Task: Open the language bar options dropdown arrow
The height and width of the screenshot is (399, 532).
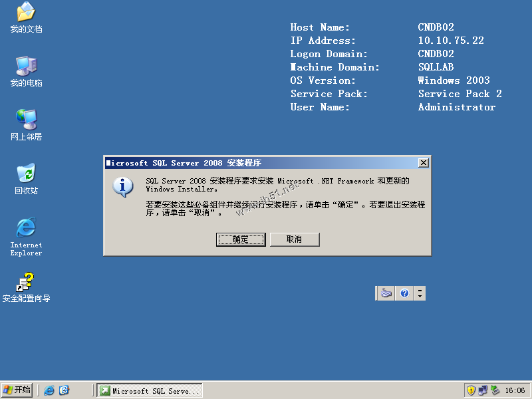Action: tap(420, 296)
